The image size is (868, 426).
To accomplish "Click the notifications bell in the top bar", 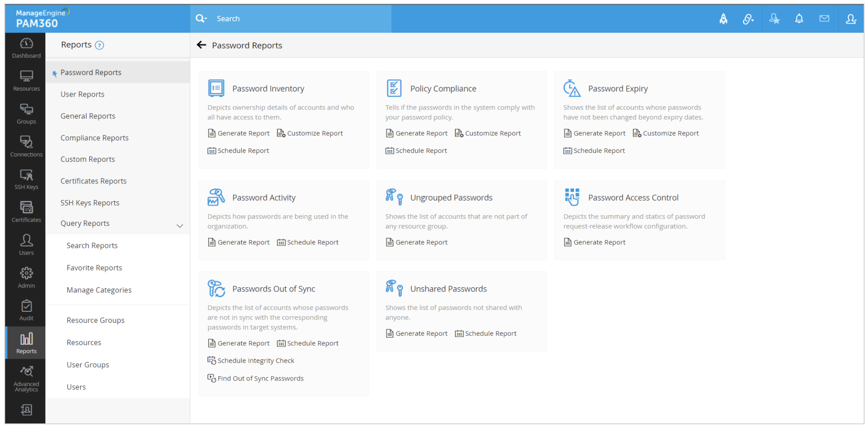I will click(x=799, y=18).
